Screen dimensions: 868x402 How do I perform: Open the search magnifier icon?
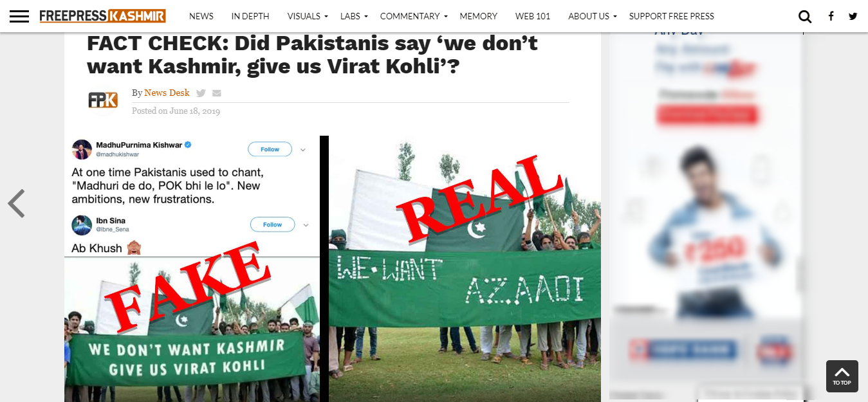805,16
